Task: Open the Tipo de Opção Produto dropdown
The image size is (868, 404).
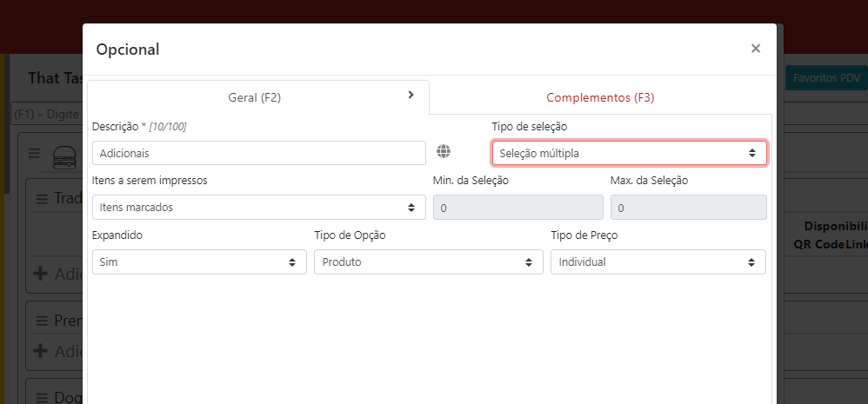Action: point(429,262)
